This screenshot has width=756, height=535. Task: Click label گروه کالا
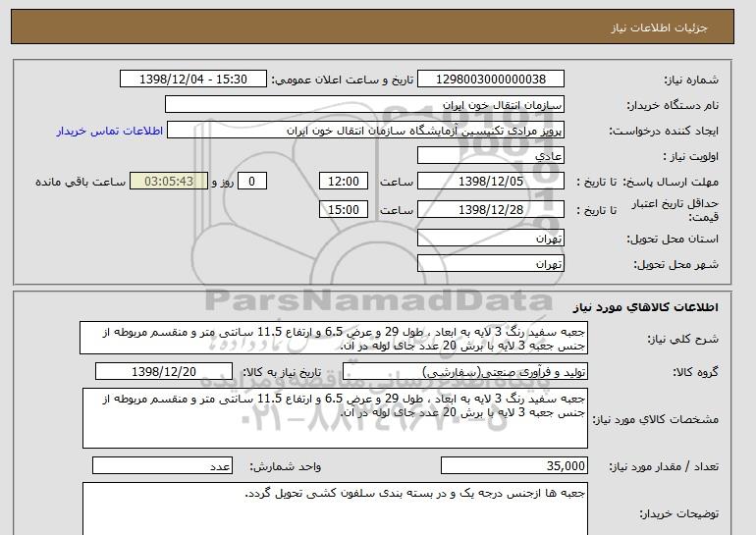pos(696,372)
